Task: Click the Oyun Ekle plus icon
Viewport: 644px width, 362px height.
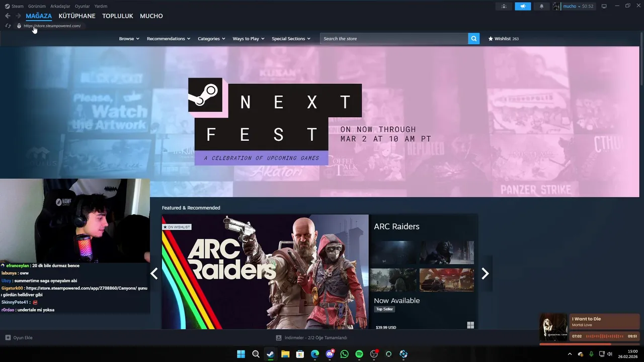Action: click(x=8, y=337)
